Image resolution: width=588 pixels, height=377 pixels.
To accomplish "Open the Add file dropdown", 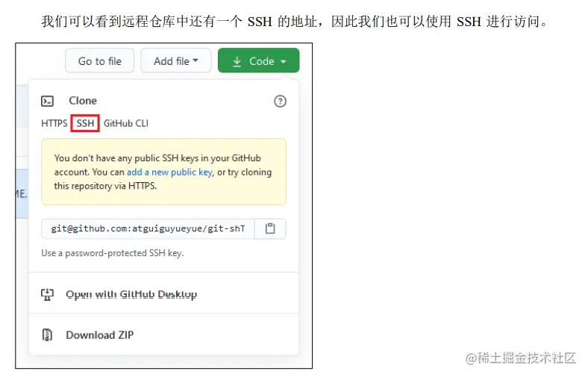I will point(176,60).
